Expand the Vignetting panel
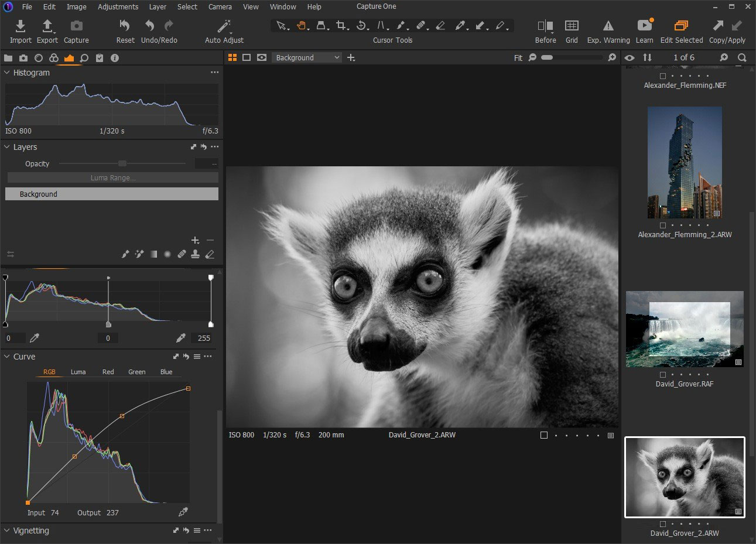The height and width of the screenshot is (544, 756). (x=7, y=531)
